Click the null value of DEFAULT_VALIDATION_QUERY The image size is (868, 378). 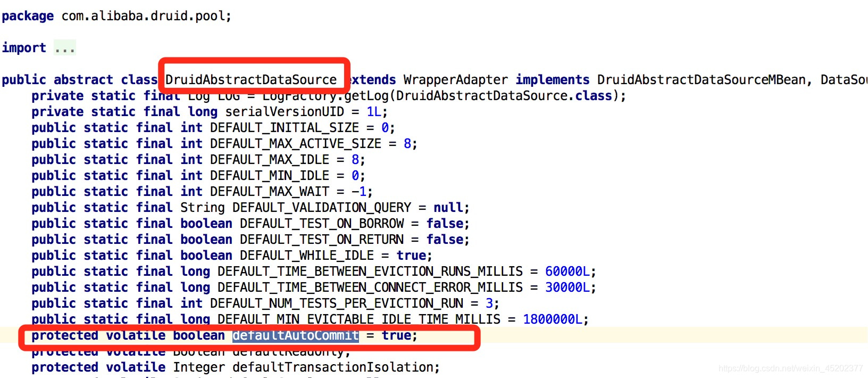(x=448, y=208)
